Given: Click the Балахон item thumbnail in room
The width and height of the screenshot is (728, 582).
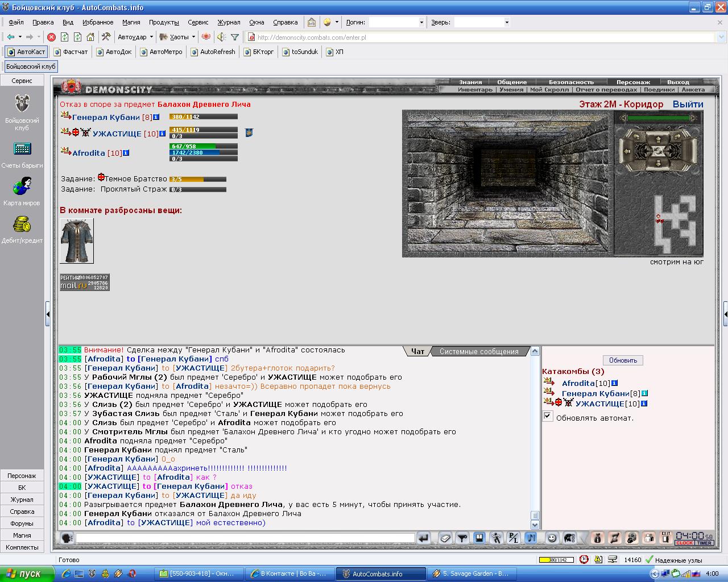Looking at the screenshot, I should click(77, 240).
